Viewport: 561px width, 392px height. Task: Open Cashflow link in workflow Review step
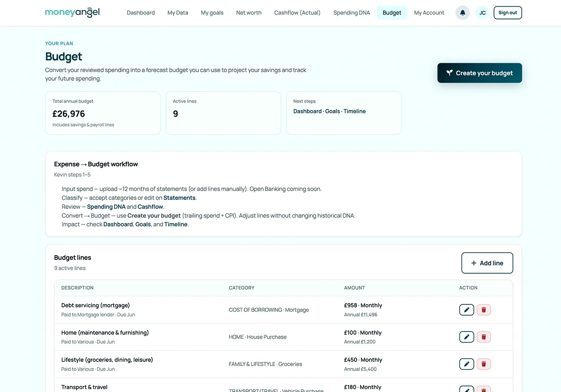[x=150, y=207]
